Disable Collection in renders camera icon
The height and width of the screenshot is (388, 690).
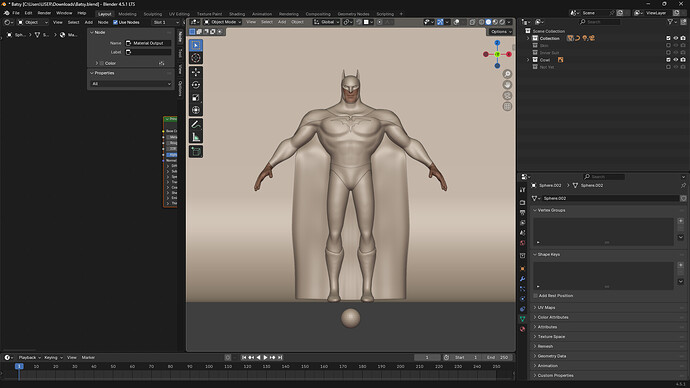pyautogui.click(x=683, y=38)
